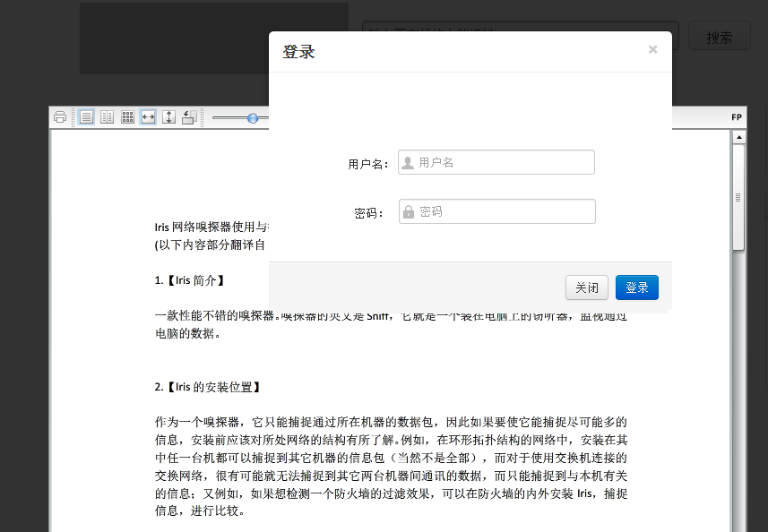This screenshot has height=532, width=768.
Task: Click the print icon in viewer toolbar
Action: [60, 117]
